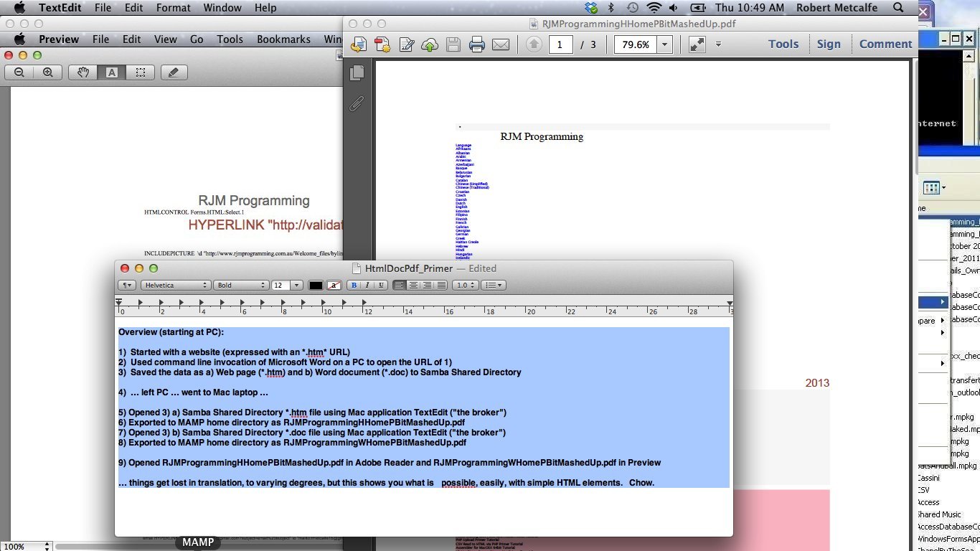Open the TextEdit Format menu

pyautogui.click(x=173, y=8)
